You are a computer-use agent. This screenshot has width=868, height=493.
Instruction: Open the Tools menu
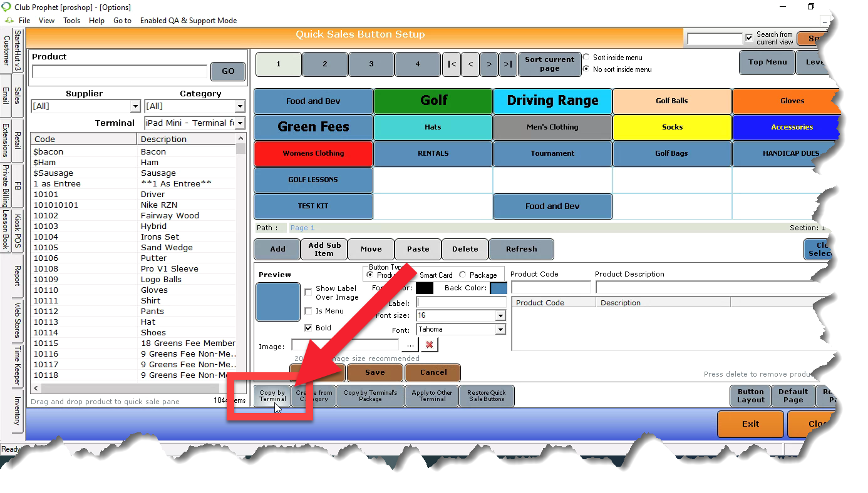click(x=71, y=20)
